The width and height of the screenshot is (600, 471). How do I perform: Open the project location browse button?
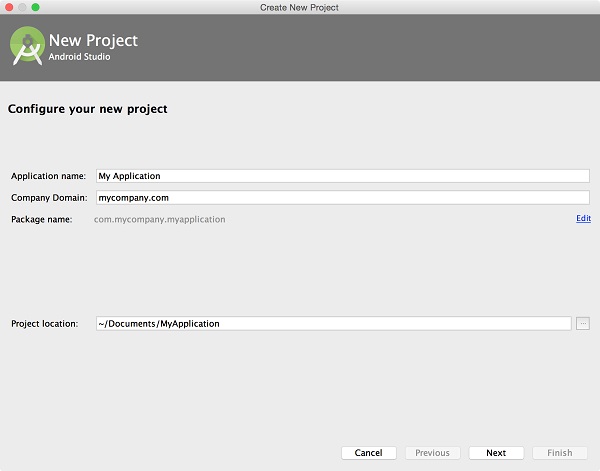[583, 324]
